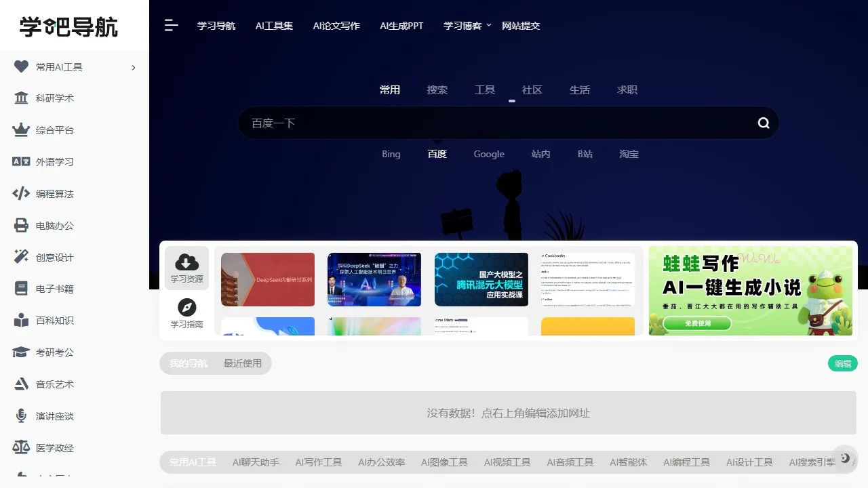Image resolution: width=868 pixels, height=488 pixels.
Task: Go to 编程算法 code icon
Action: point(21,194)
